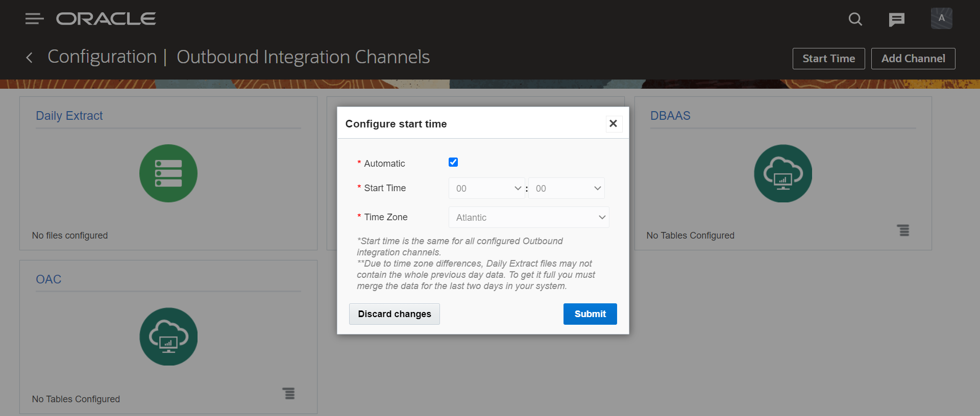
Task: Open the hamburger navigation menu
Action: coord(34,19)
